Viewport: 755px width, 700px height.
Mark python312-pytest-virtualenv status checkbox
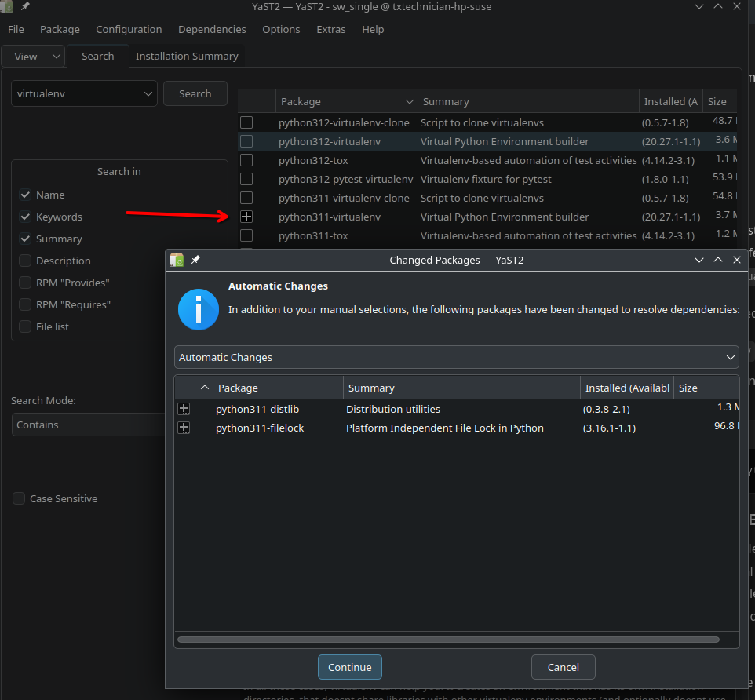click(246, 179)
